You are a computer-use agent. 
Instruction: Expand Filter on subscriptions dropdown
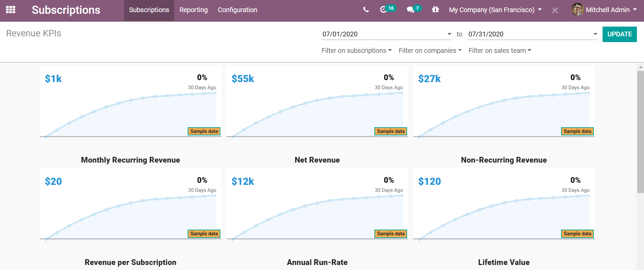point(356,50)
